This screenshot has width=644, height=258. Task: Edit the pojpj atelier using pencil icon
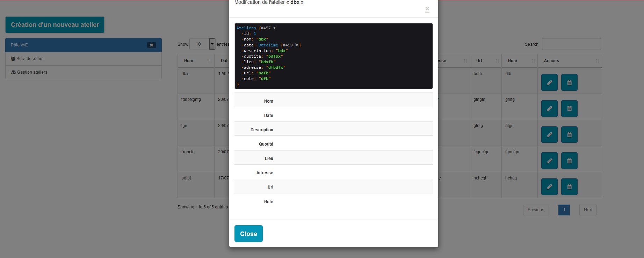(549, 187)
